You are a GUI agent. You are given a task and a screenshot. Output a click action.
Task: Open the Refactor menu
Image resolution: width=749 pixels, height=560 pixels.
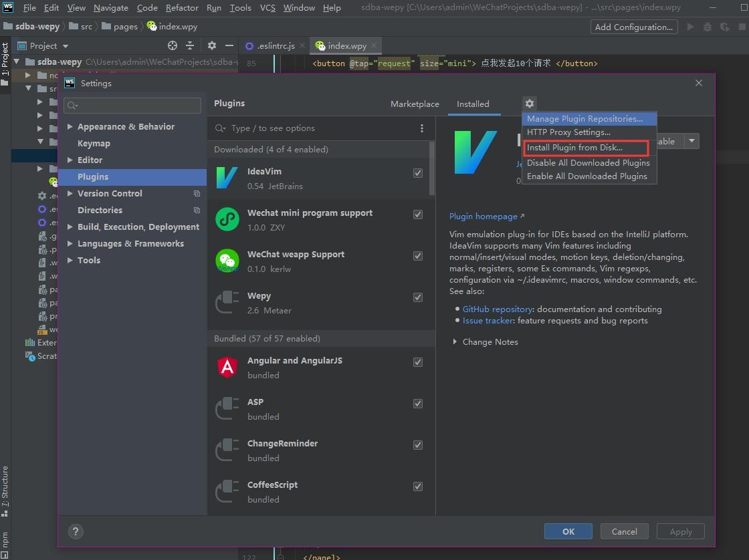182,7
